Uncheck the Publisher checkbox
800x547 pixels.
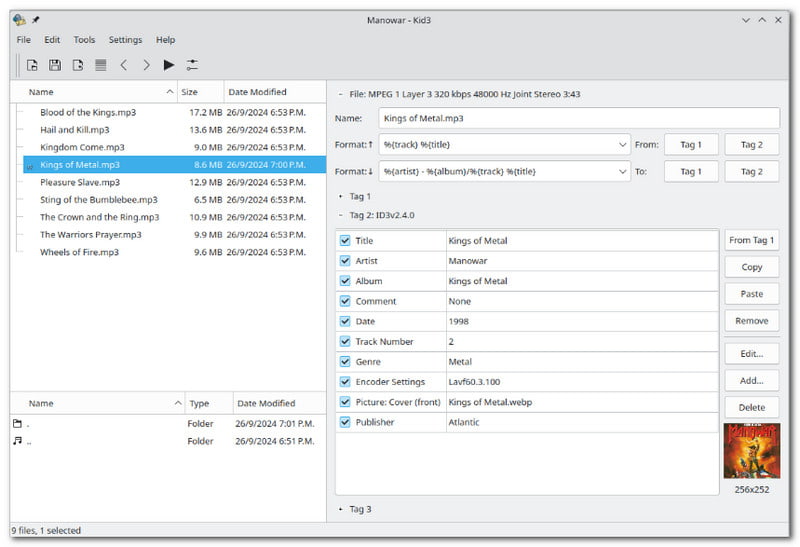click(345, 422)
